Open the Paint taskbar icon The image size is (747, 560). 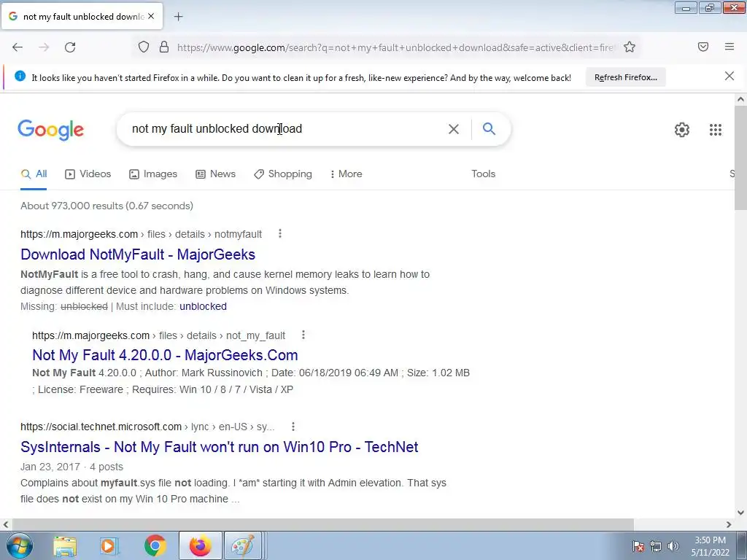[x=243, y=545]
